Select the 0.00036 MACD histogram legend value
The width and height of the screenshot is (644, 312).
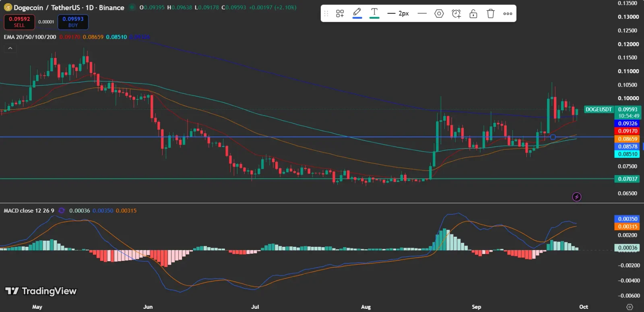pos(80,211)
